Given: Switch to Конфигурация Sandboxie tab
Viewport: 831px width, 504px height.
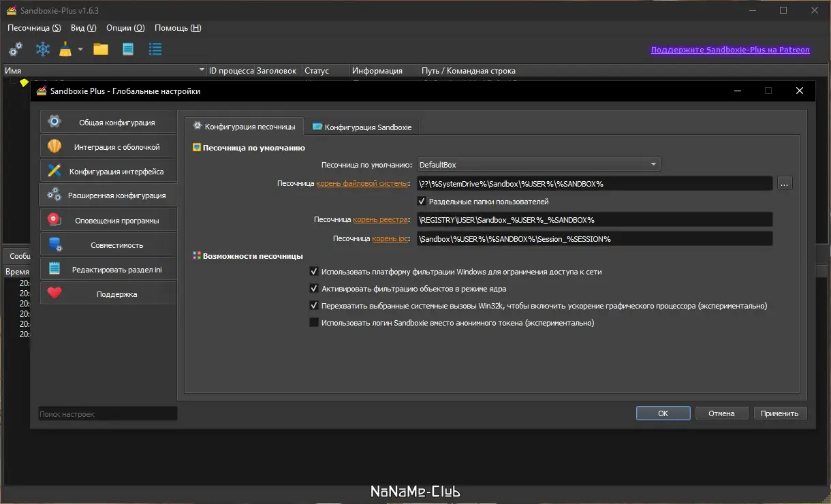Looking at the screenshot, I should point(362,127).
